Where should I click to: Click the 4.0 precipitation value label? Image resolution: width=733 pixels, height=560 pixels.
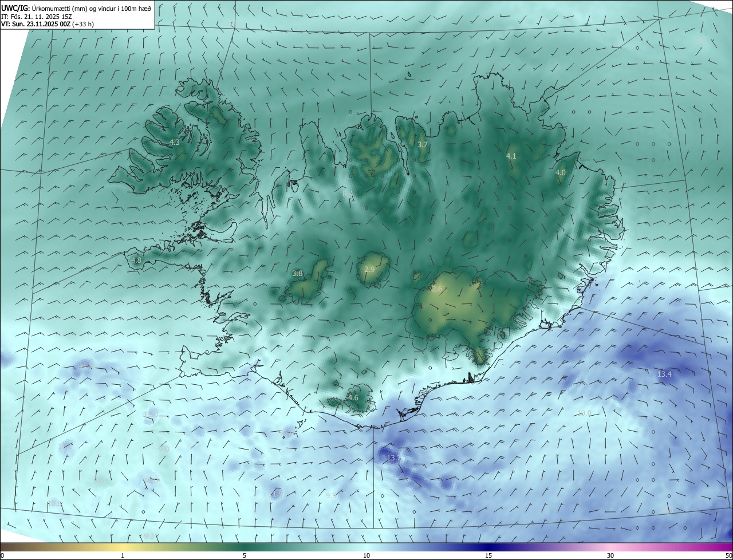[561, 172]
